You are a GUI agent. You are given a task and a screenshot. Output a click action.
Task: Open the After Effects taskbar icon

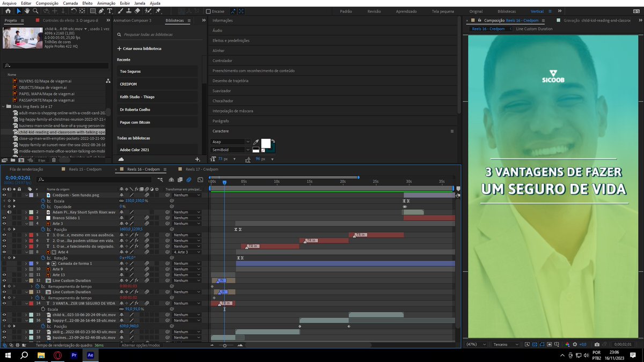point(90,356)
